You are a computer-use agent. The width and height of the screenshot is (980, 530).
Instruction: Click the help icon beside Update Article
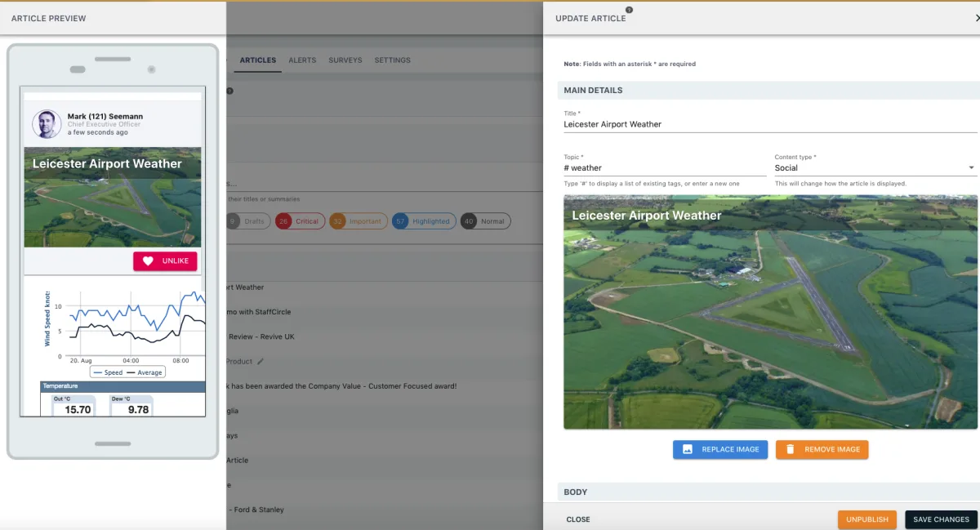629,10
